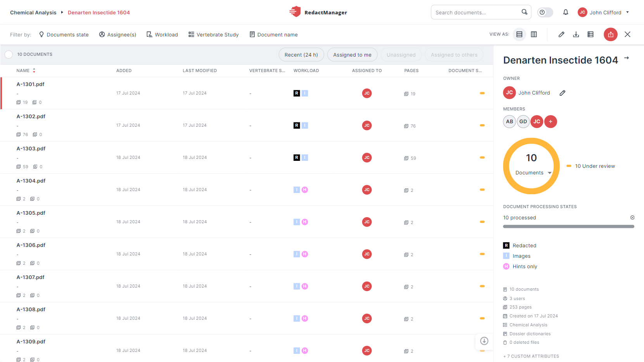The height and width of the screenshot is (362, 644).
Task: Click Redacted workload icon for A-1301.pdf
Action: (x=297, y=93)
